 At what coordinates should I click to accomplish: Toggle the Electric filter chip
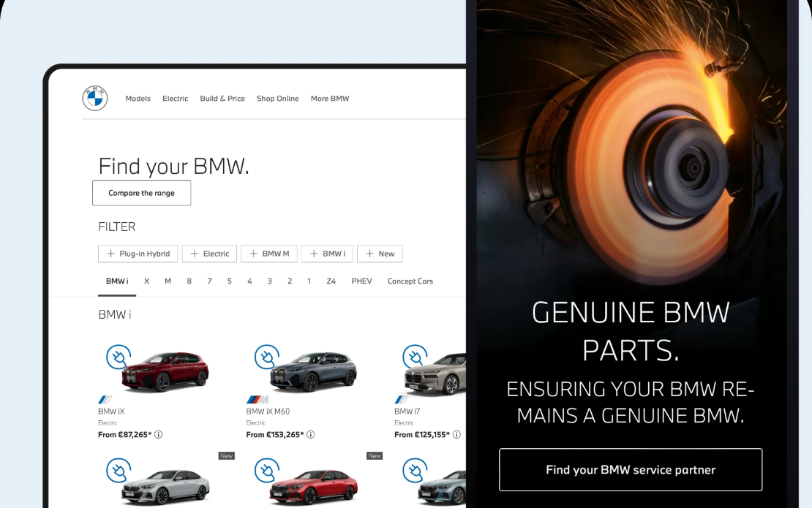209,254
